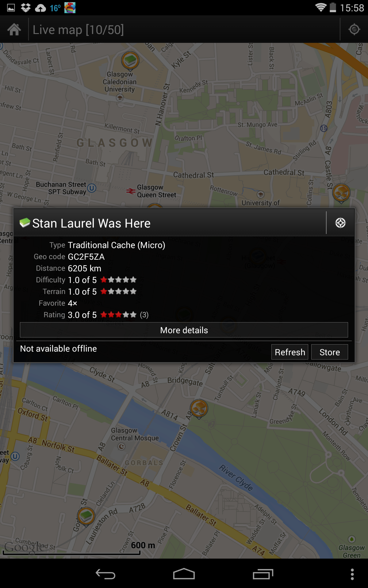
Task: Select the cache marker north of Crown St
Action: (x=199, y=409)
